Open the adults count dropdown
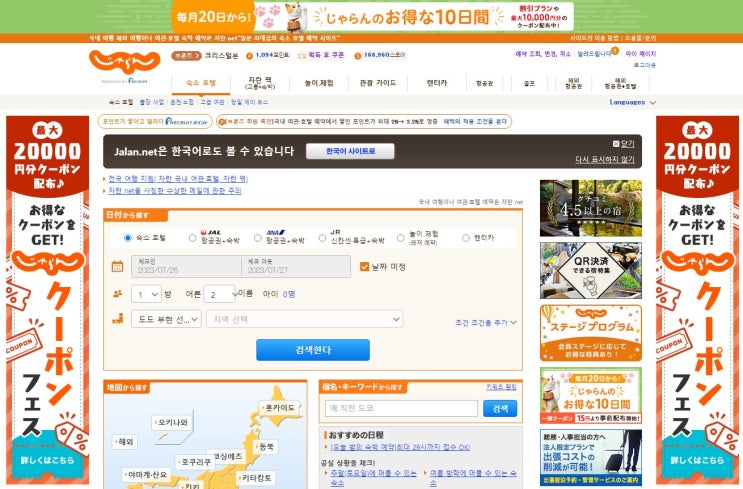Viewport: 743px width, 489px height. pyautogui.click(x=220, y=294)
